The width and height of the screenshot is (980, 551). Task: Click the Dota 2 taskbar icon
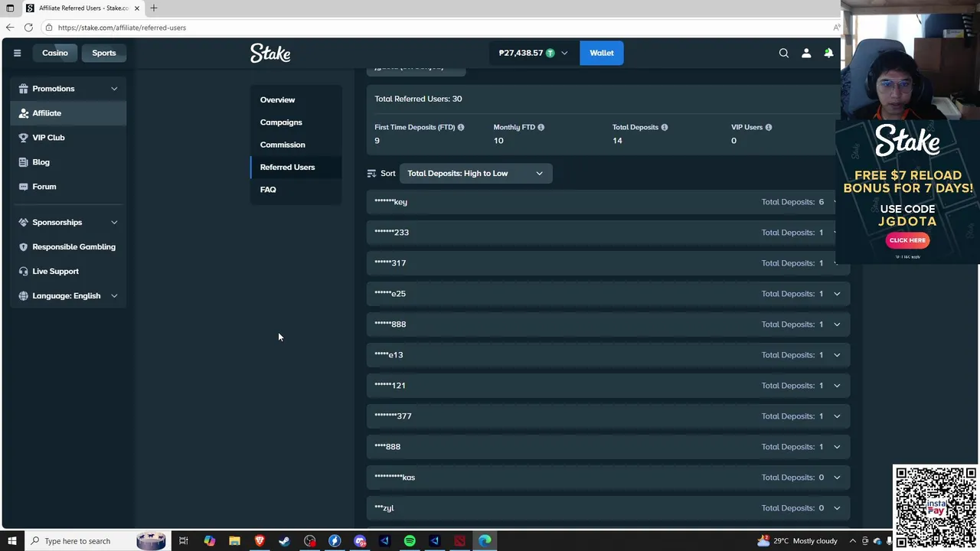tap(459, 541)
